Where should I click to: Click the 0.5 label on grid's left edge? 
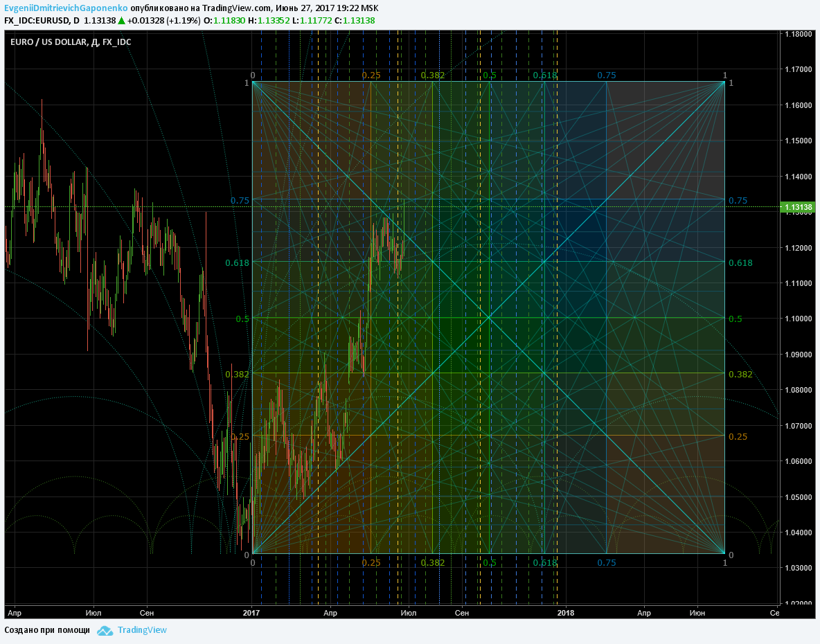[x=242, y=319]
